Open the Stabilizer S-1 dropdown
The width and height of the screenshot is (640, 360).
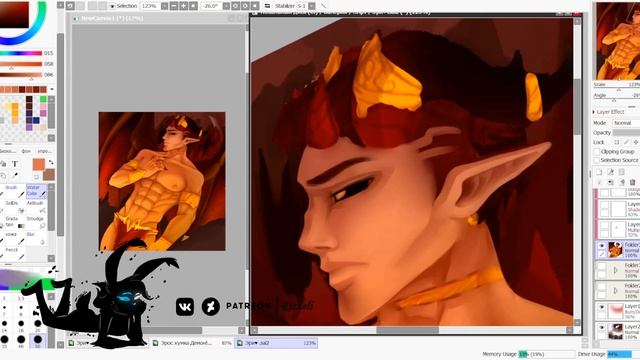pos(312,6)
